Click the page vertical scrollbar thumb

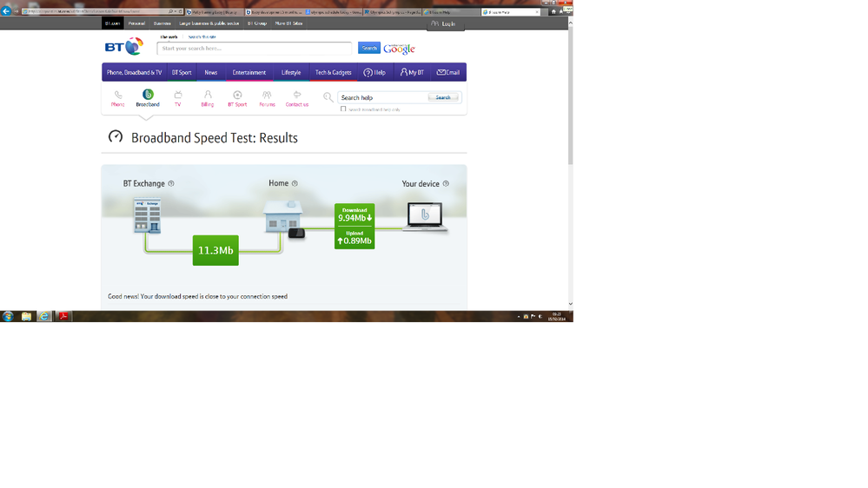click(x=570, y=97)
